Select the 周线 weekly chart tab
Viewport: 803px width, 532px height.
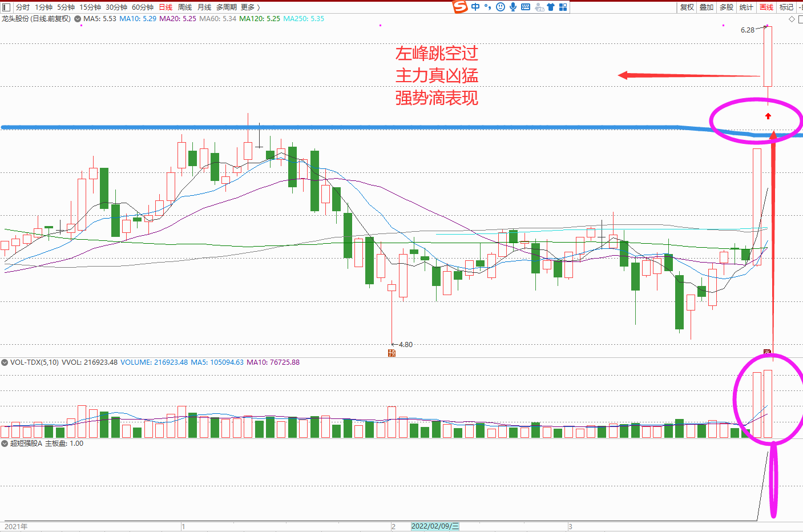pos(185,7)
